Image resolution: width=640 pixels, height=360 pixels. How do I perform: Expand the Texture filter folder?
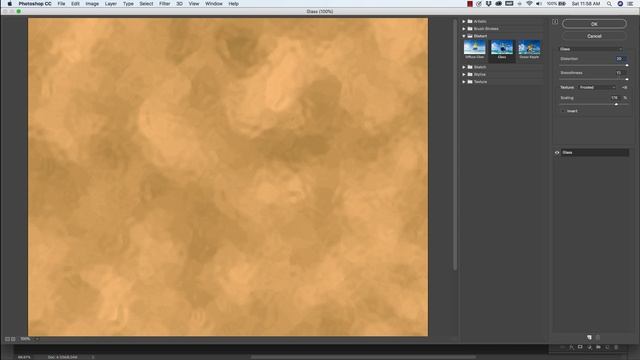[464, 82]
